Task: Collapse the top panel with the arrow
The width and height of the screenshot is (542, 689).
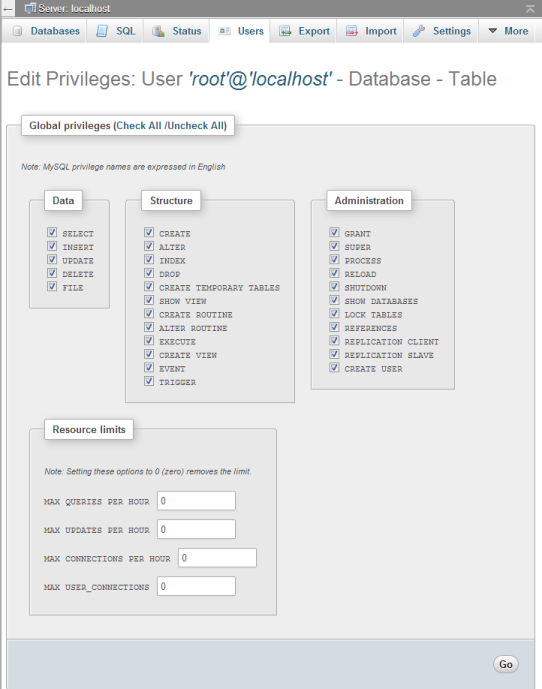Action: point(530,8)
